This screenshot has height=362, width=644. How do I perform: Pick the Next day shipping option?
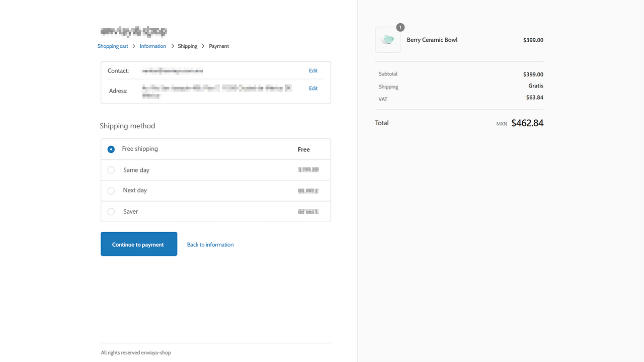coord(111,191)
